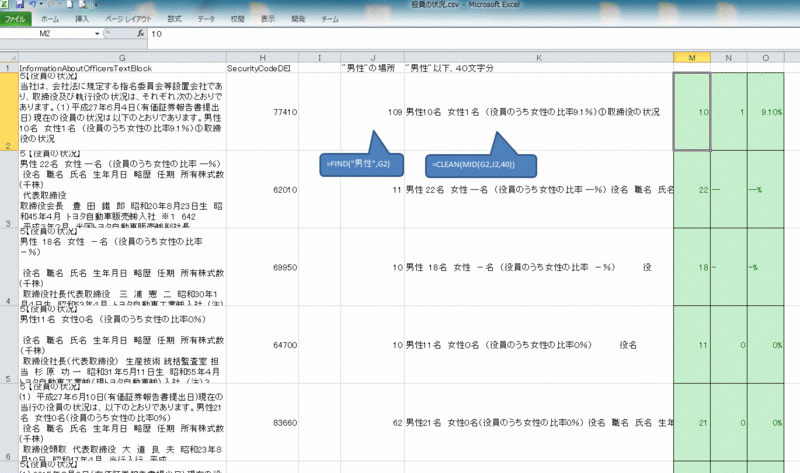
Task: Select row 6 header
Action: 9,422
